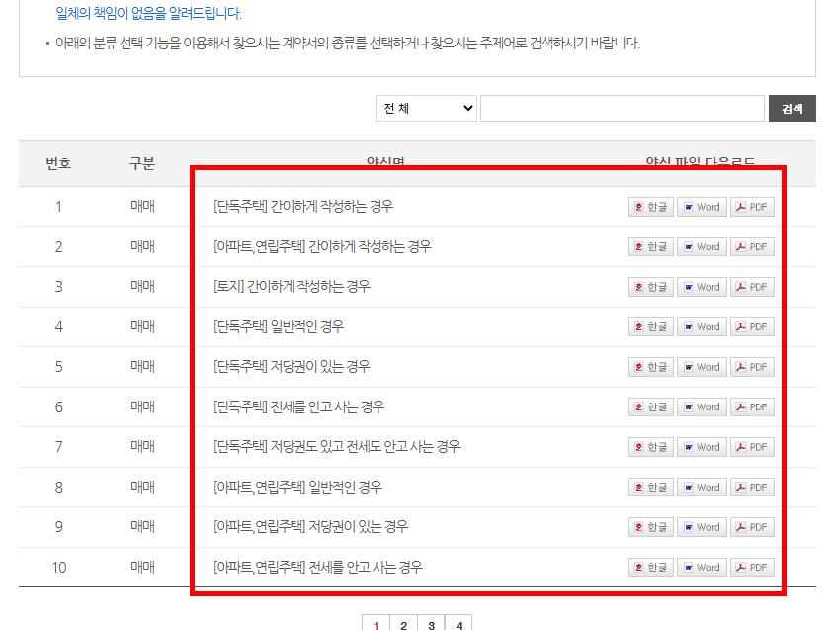Click row number 1 in the 번호 column
Screen dimensions: 840x630
pos(57,206)
